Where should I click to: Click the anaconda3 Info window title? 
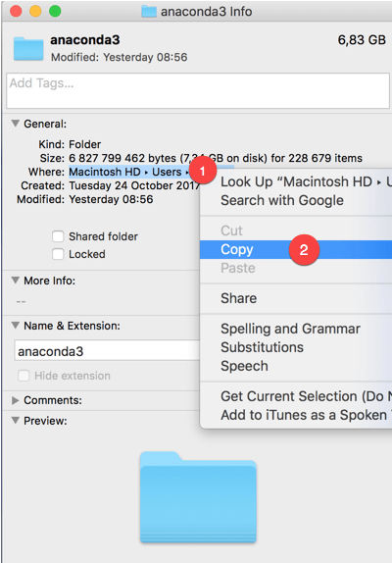point(206,12)
